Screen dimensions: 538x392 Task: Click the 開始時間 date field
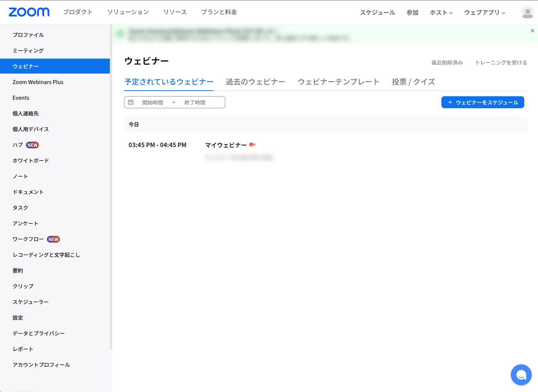153,102
